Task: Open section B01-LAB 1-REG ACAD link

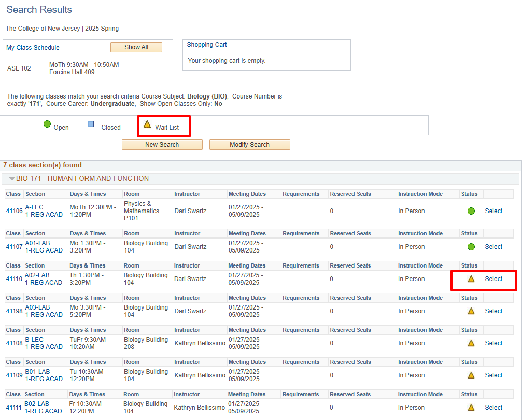Action: tap(44, 375)
